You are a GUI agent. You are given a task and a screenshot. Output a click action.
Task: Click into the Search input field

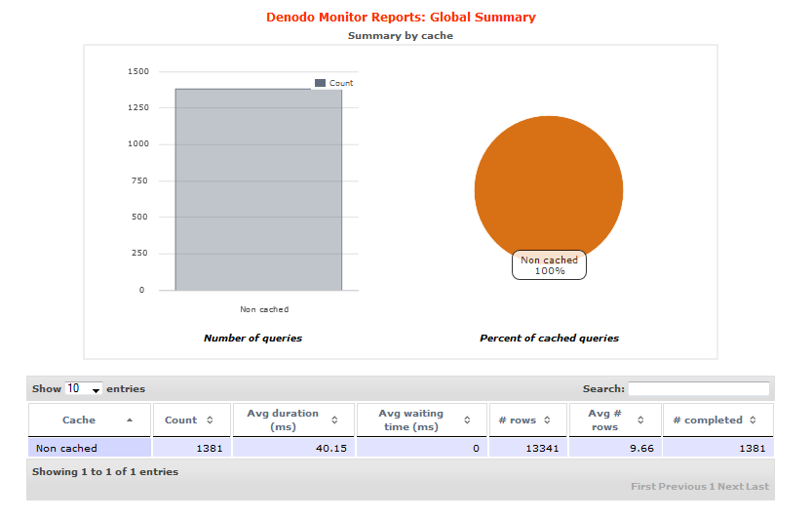[x=699, y=389]
